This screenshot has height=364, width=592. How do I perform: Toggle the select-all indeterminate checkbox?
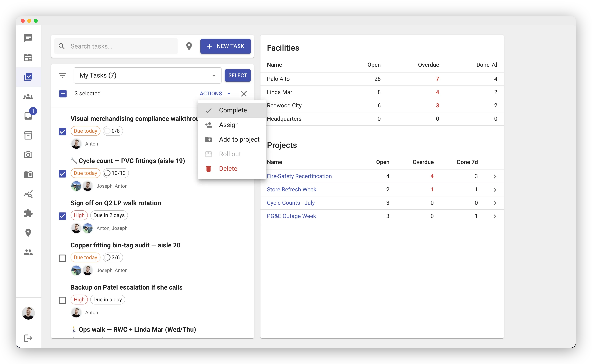pyautogui.click(x=63, y=94)
